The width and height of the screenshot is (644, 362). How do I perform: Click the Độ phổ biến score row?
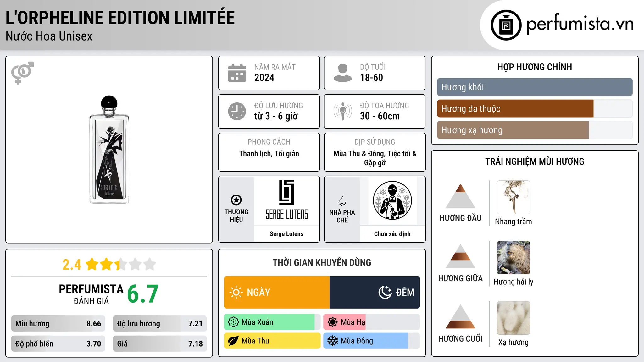pos(58,344)
